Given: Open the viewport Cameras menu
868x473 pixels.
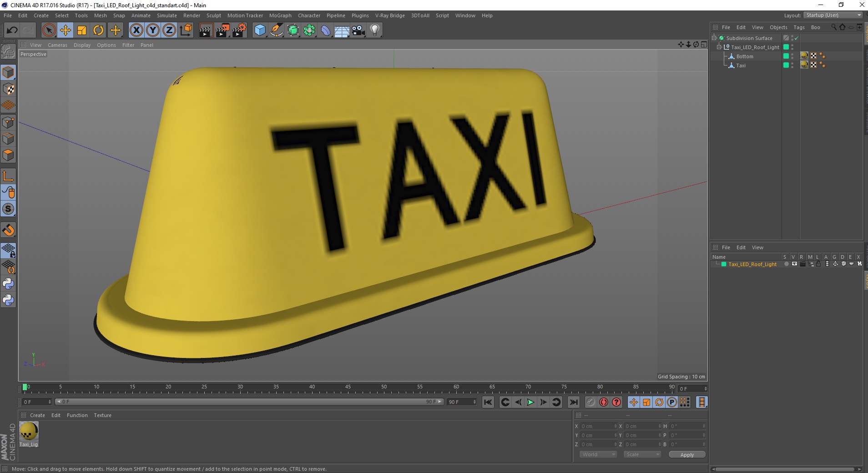Looking at the screenshot, I should 57,45.
